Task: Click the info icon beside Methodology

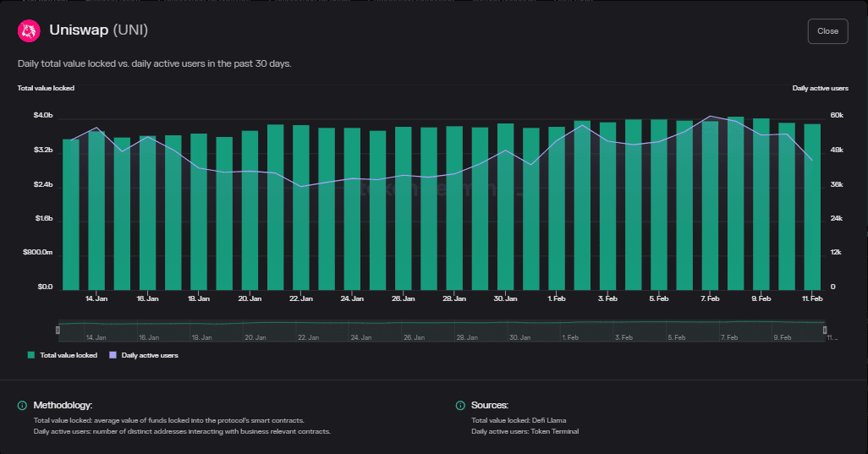Action: 22,405
